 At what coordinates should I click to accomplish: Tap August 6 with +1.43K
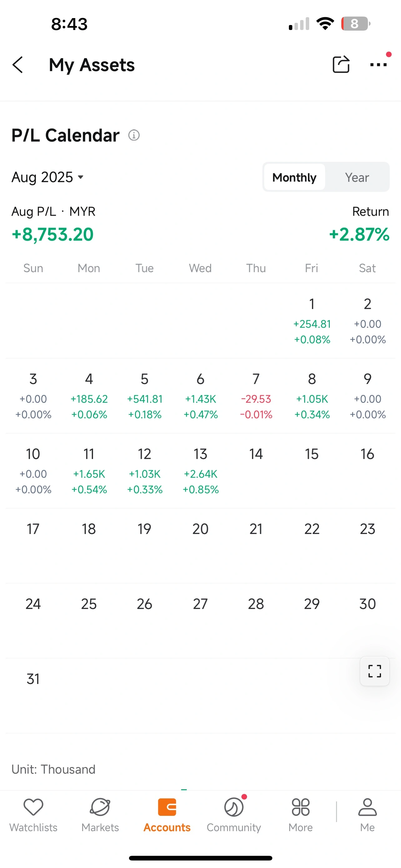click(x=200, y=396)
